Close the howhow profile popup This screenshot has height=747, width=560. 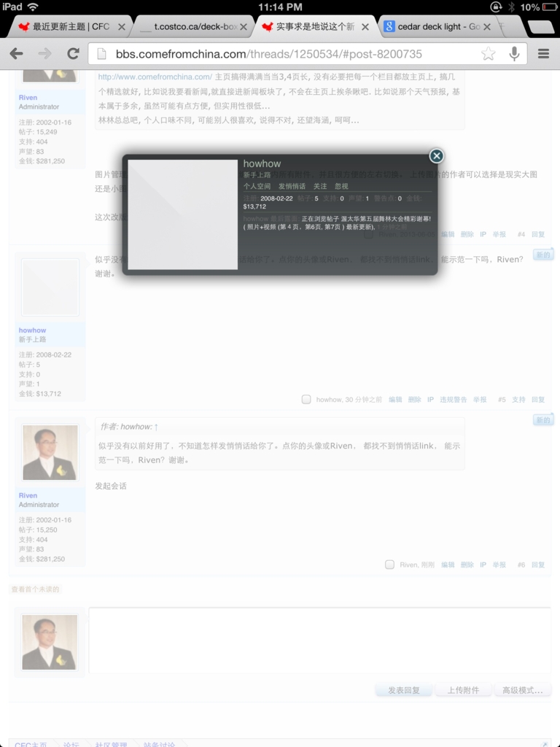click(x=436, y=156)
